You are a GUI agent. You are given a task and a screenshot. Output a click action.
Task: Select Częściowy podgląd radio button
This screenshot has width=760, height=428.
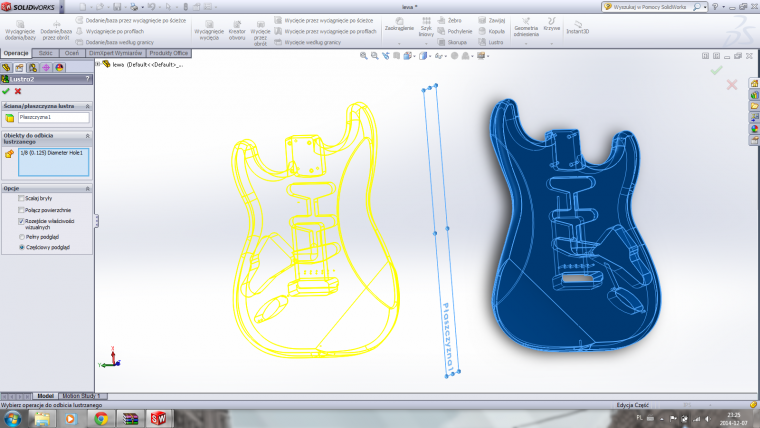pyautogui.click(x=21, y=247)
